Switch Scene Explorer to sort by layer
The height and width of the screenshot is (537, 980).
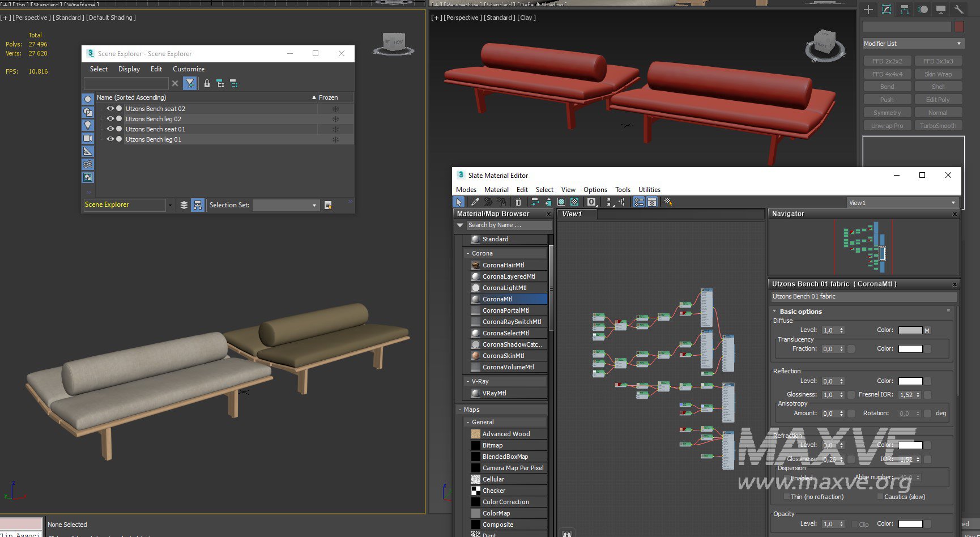click(184, 205)
